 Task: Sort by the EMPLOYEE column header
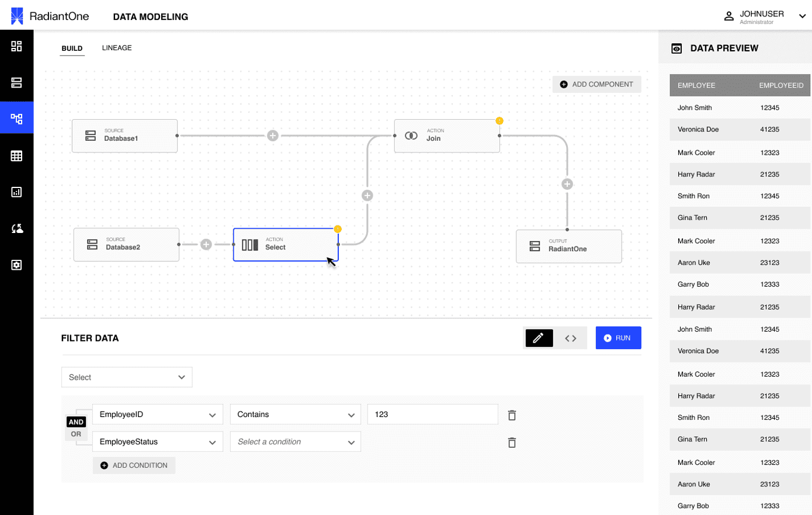696,85
